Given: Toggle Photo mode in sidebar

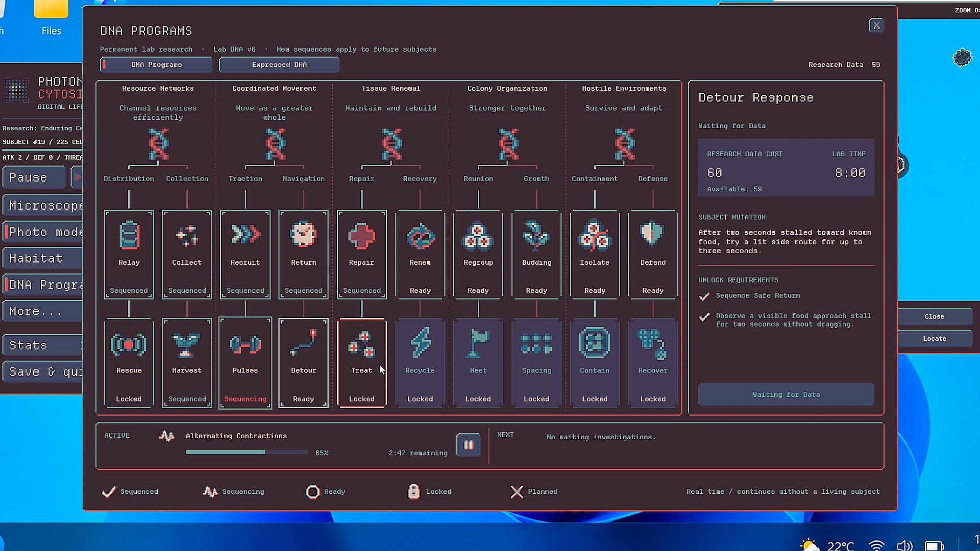Looking at the screenshot, I should click(x=43, y=232).
